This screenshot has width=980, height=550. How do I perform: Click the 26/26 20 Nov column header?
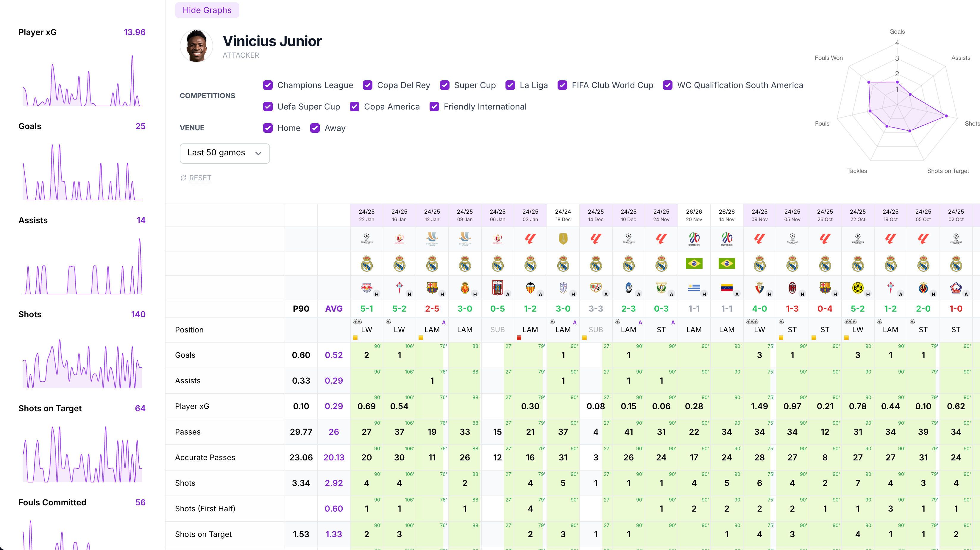[x=694, y=215]
